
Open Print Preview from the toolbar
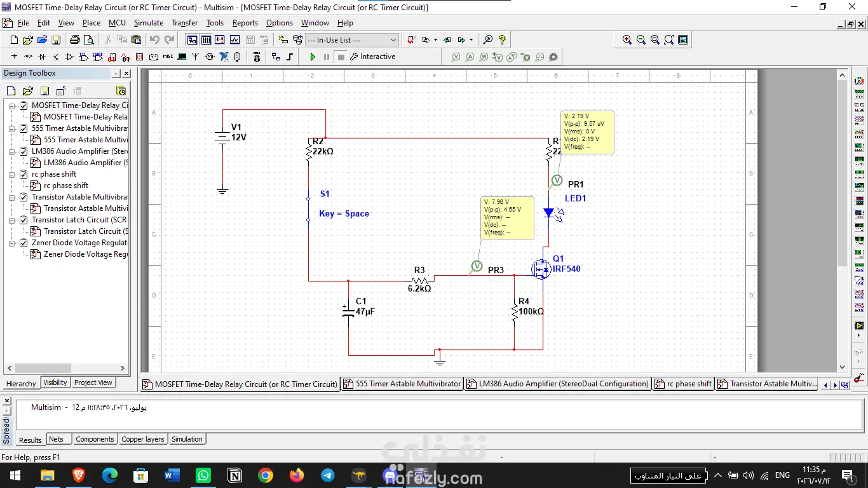click(88, 39)
